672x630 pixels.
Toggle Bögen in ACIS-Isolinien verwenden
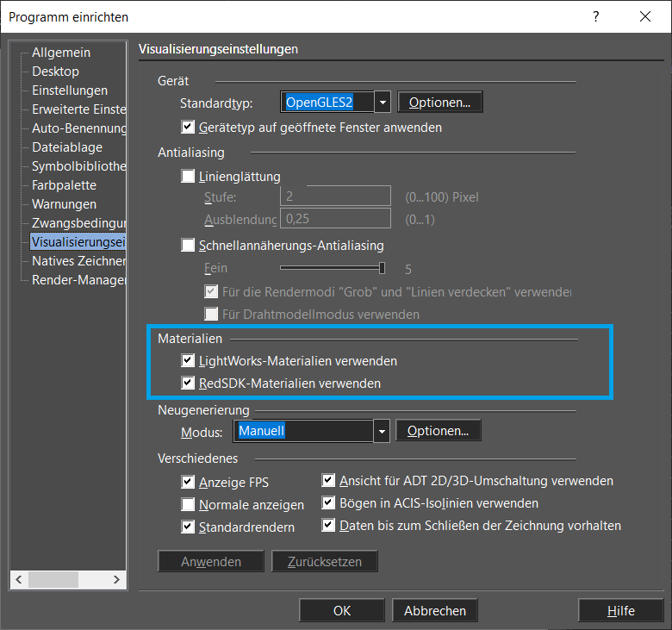click(x=328, y=502)
